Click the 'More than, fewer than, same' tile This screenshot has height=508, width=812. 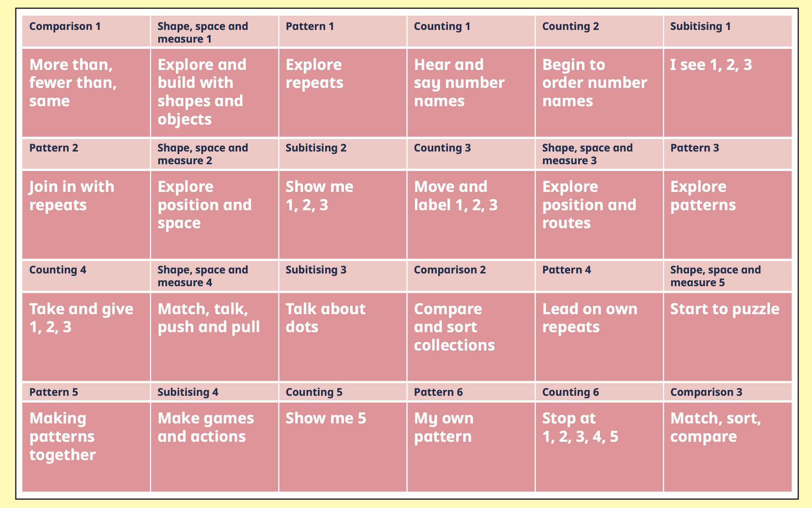click(x=86, y=92)
